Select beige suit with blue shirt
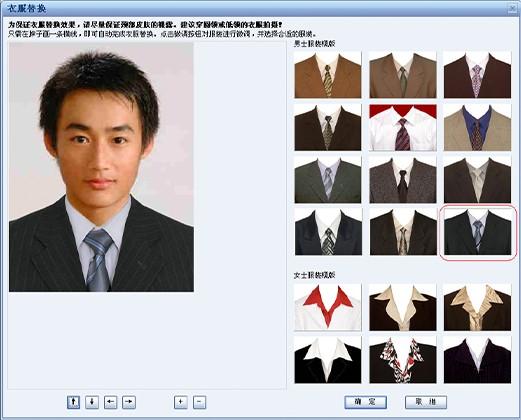This screenshot has height=420, width=521. (477, 127)
